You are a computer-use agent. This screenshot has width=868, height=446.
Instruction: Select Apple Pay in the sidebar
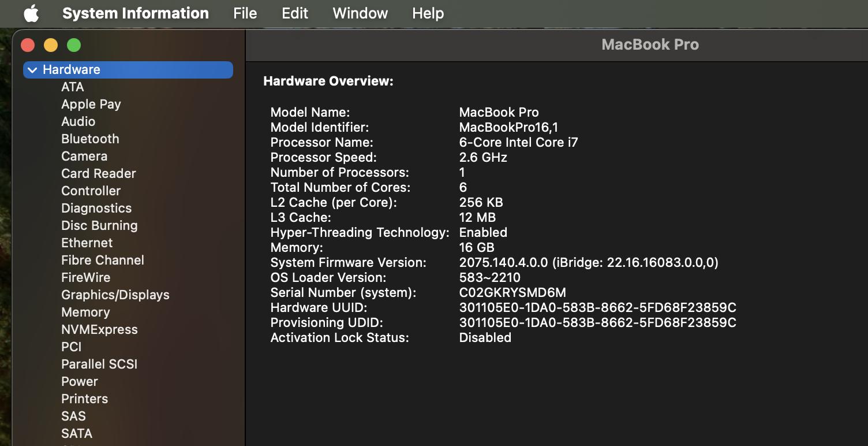(91, 104)
